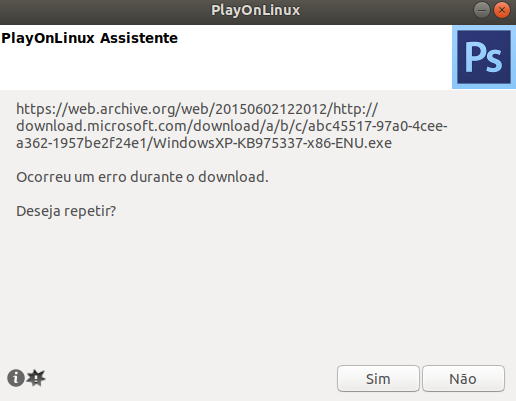The image size is (516, 401).
Task: Click the PlayOnLinux title bar text
Action: (x=256, y=10)
